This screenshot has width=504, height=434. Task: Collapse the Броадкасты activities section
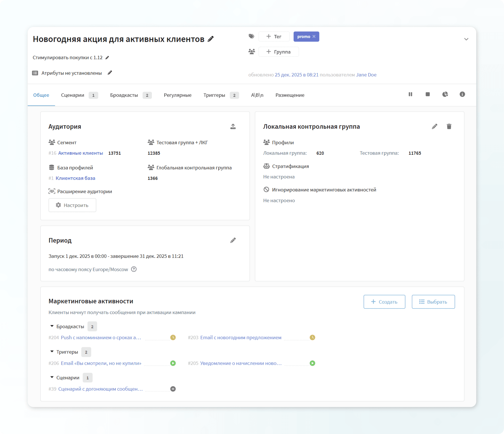52,326
